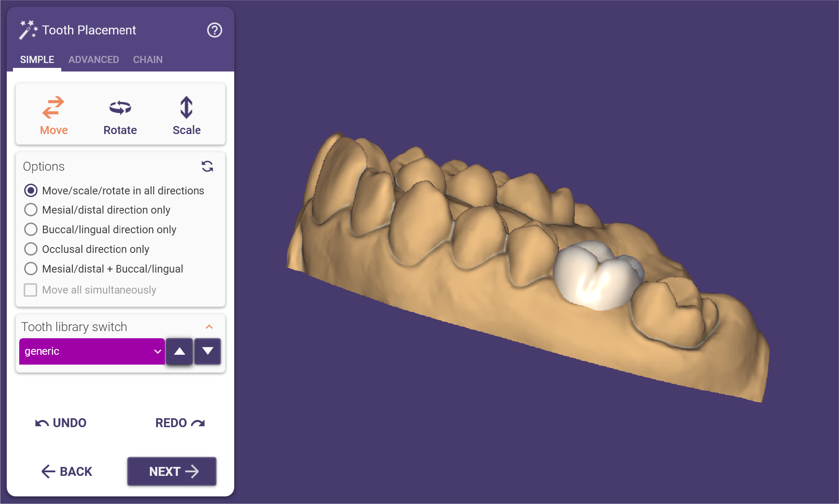Collapse the Tooth library switch section
This screenshot has width=839, height=504.
point(209,327)
